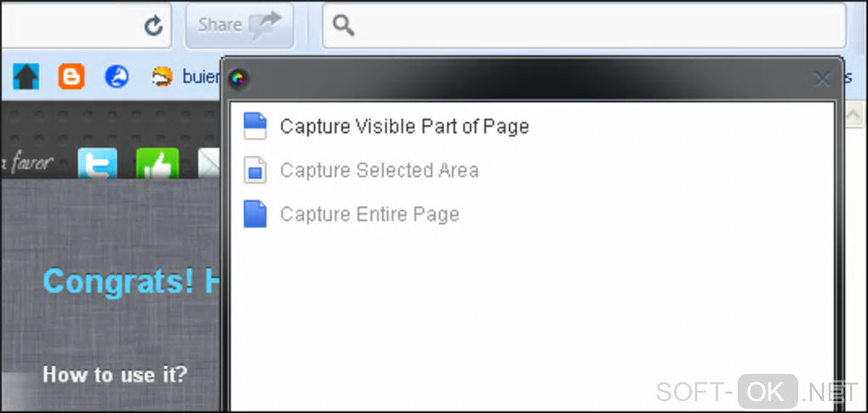
Task: Click the reload page arrow icon
Action: point(153,26)
